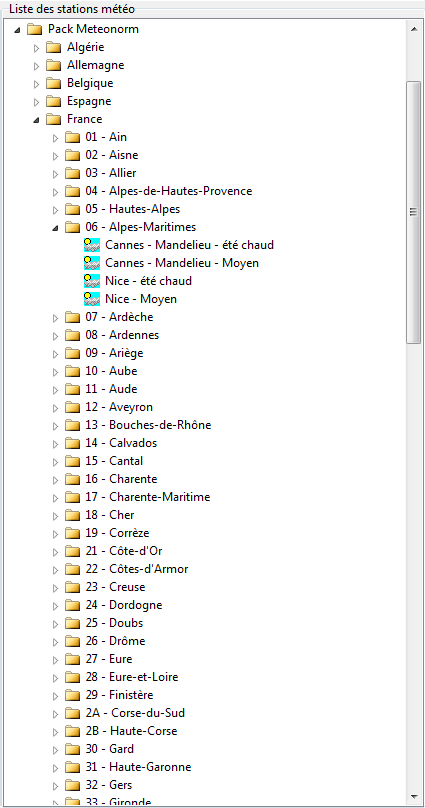Choose the Nice - Moyen station icon
The image size is (425, 808).
tap(92, 299)
